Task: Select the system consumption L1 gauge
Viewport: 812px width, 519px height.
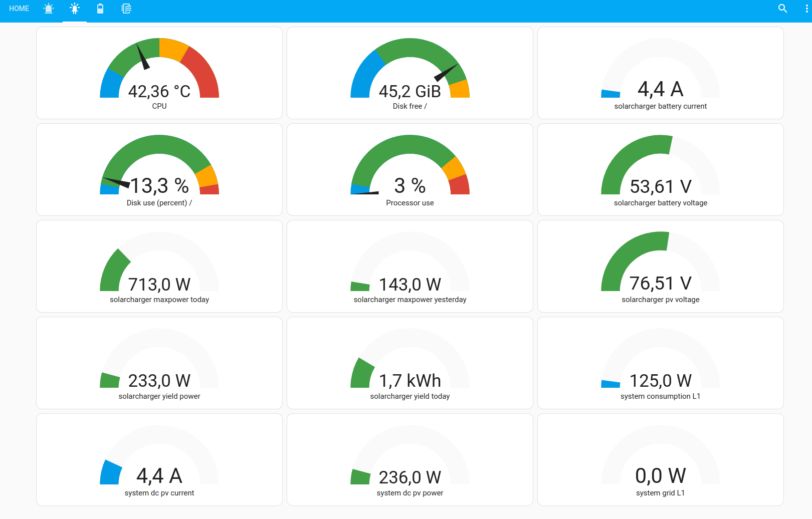Action: tap(661, 363)
